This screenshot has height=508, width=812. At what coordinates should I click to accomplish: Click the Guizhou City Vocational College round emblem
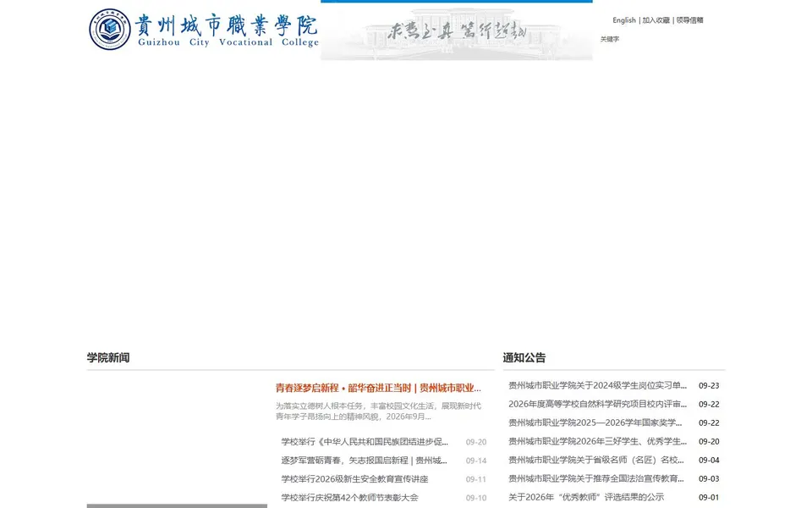(110, 30)
